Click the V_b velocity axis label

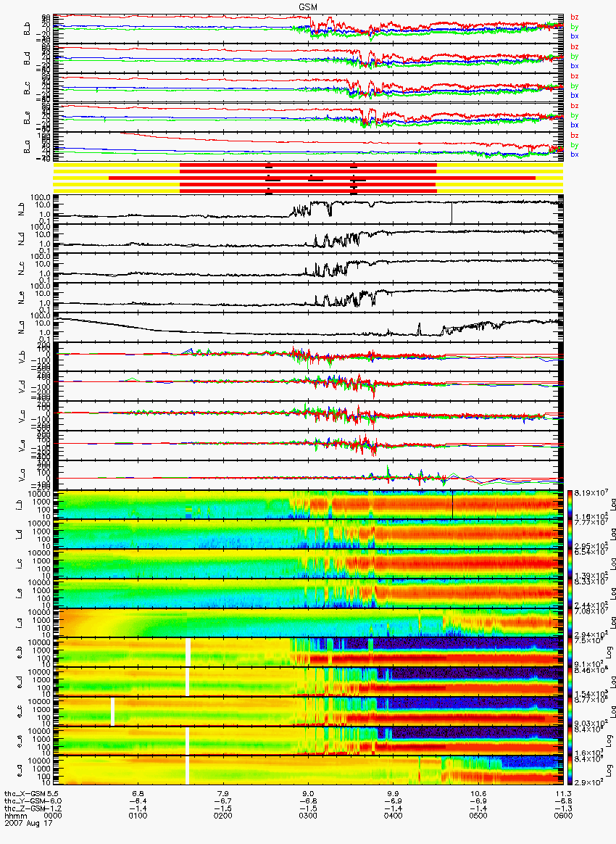(22, 356)
